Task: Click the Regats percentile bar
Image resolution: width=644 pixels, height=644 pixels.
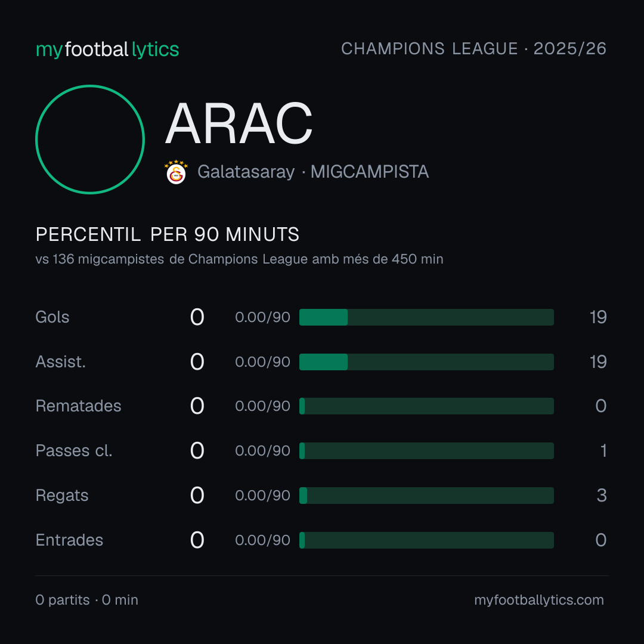Action: click(x=426, y=496)
